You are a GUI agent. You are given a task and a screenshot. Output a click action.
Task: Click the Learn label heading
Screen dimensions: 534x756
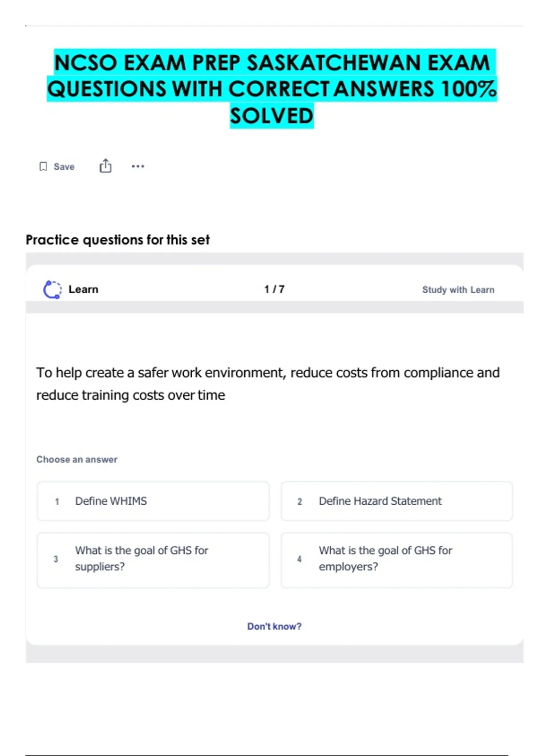click(83, 290)
